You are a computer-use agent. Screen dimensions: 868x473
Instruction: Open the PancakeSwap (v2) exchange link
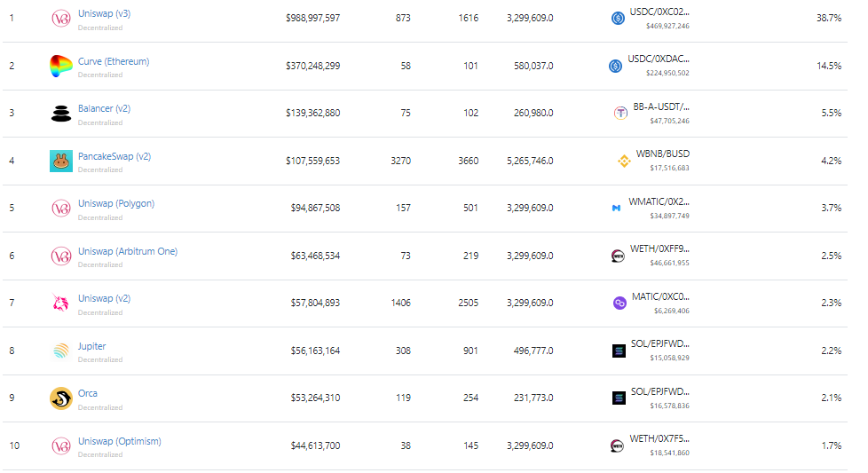coord(114,156)
